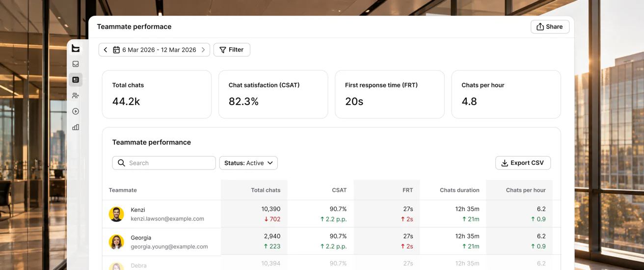
Task: Click the play circle icon in the sidebar
Action: click(76, 111)
